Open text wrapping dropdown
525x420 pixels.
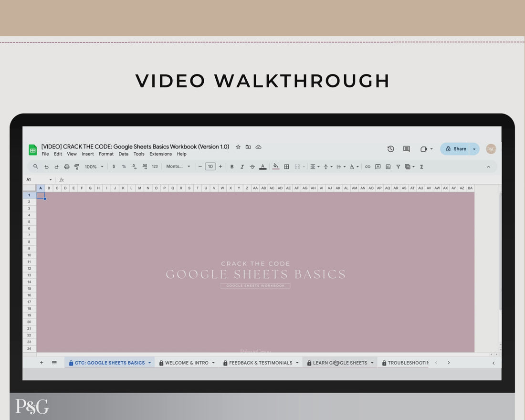click(x=341, y=167)
